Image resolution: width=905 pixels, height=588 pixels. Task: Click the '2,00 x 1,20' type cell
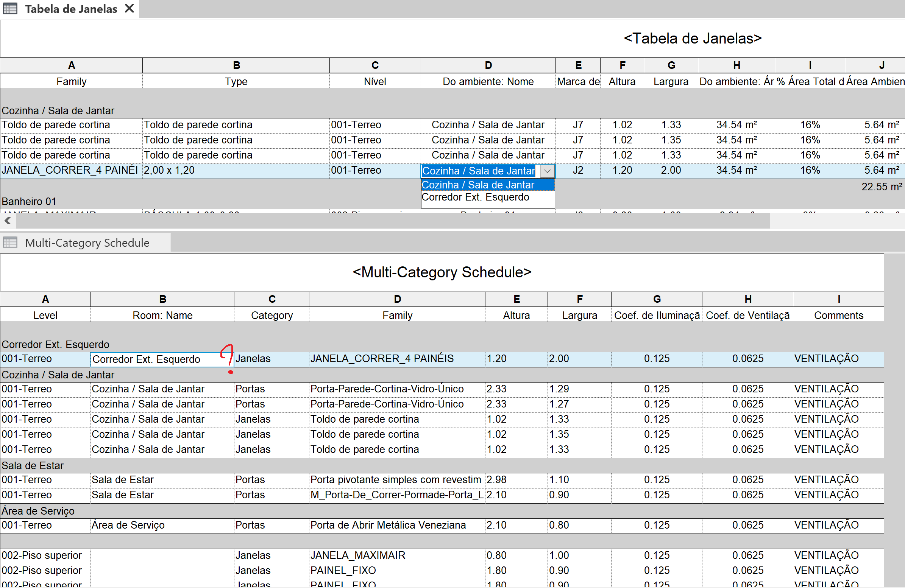click(236, 170)
